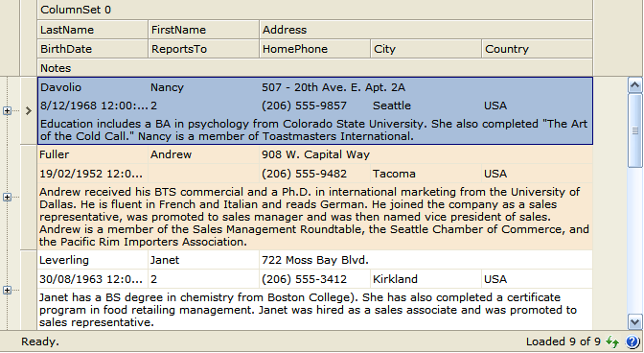Click the scrollbar down arrow

(634, 321)
